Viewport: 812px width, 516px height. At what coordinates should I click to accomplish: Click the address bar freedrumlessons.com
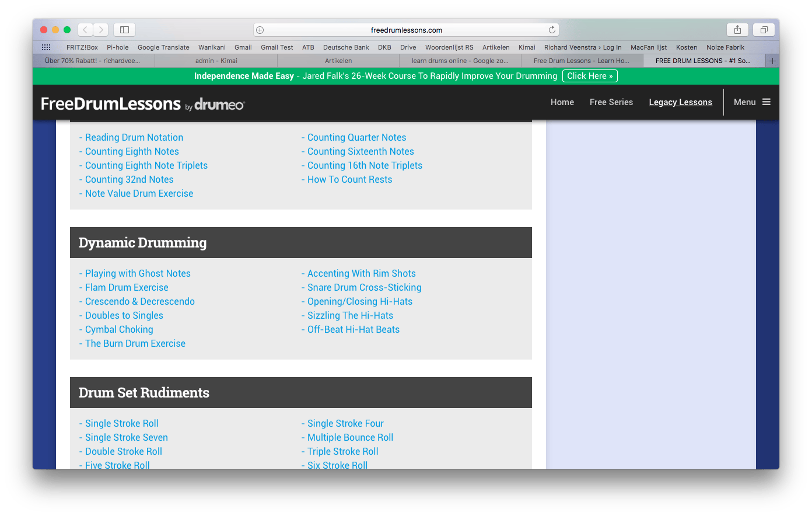[x=407, y=30]
